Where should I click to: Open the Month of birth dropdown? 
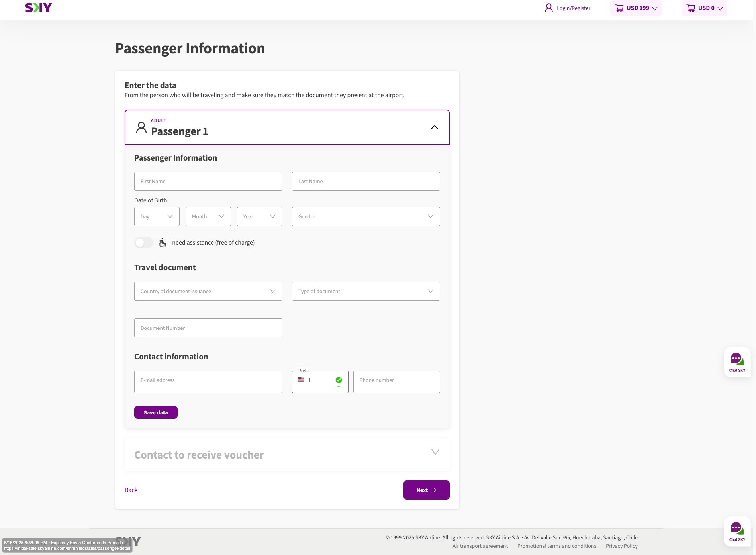tap(208, 216)
